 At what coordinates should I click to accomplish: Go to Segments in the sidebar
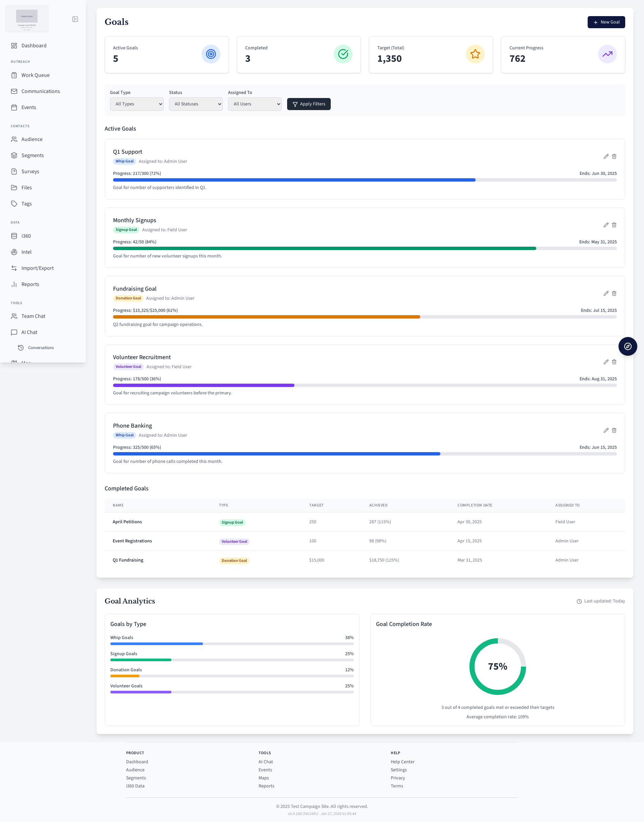point(33,155)
